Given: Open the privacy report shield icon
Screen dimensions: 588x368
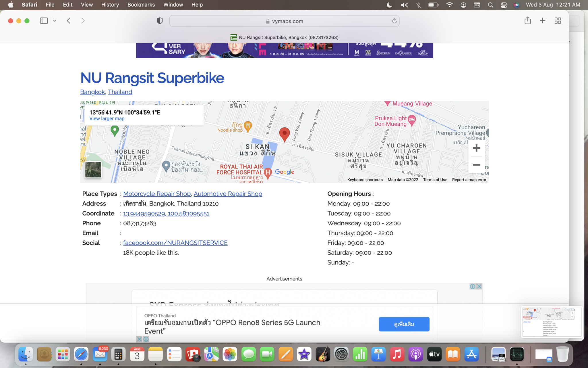Looking at the screenshot, I should click(x=160, y=21).
